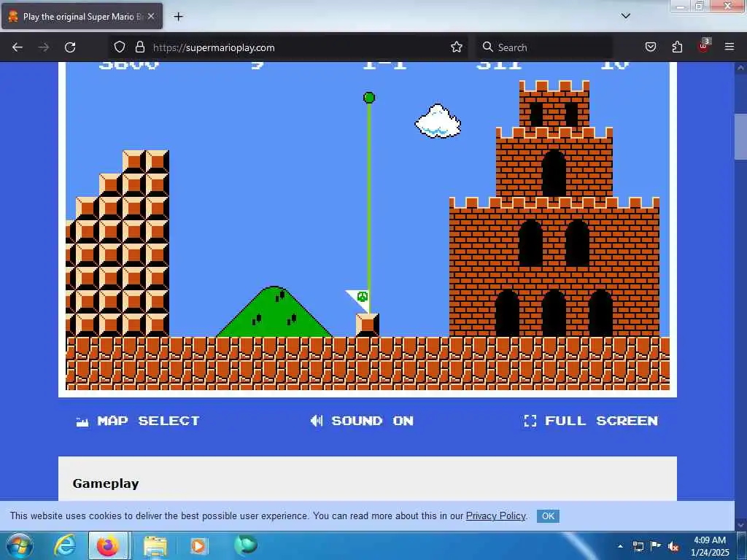
Task: Click the page vertical scrollbar thumb
Action: [740, 137]
